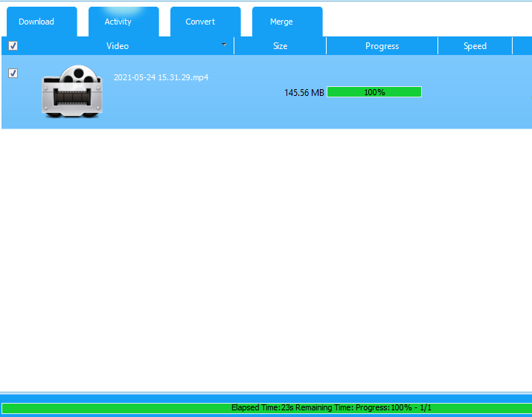The height and width of the screenshot is (417, 532).
Task: Toggle the select-all checkbox in header
Action: [x=13, y=46]
